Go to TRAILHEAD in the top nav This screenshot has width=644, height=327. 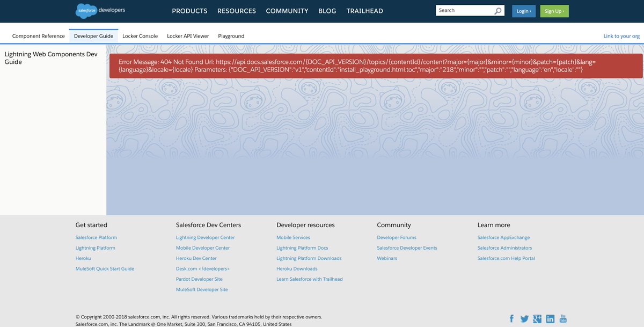pos(365,11)
